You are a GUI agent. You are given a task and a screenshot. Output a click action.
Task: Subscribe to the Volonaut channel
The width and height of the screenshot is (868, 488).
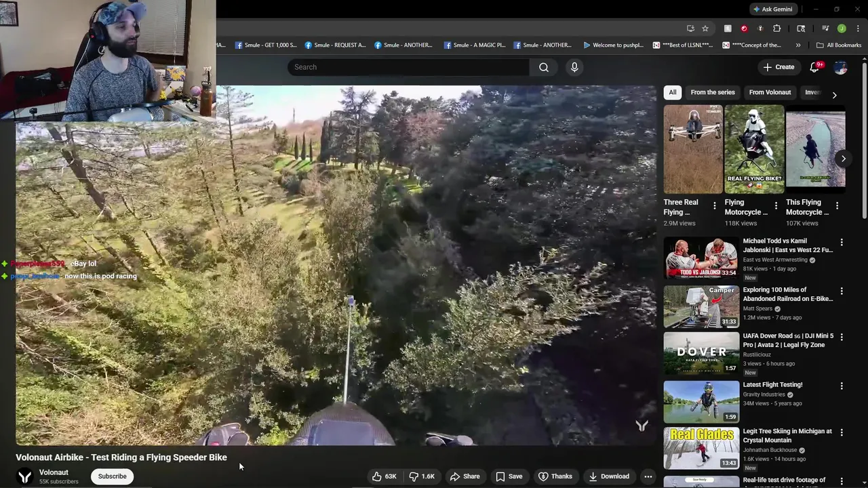tap(113, 476)
